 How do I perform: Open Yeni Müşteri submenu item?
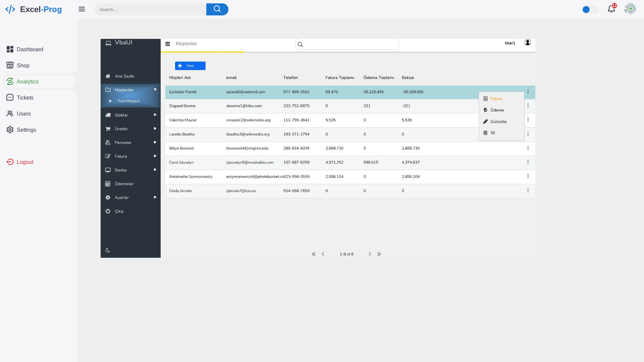point(128,101)
